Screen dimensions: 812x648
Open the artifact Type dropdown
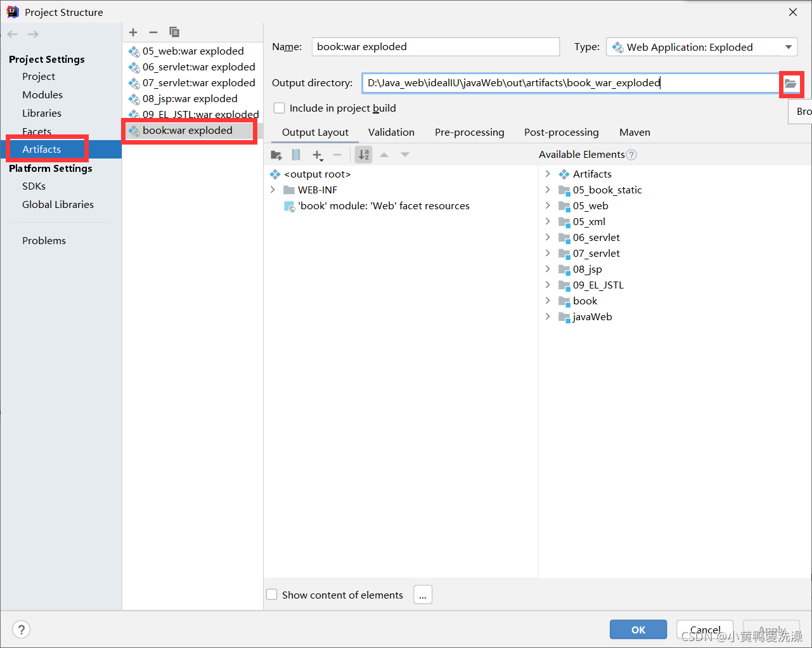(x=702, y=47)
